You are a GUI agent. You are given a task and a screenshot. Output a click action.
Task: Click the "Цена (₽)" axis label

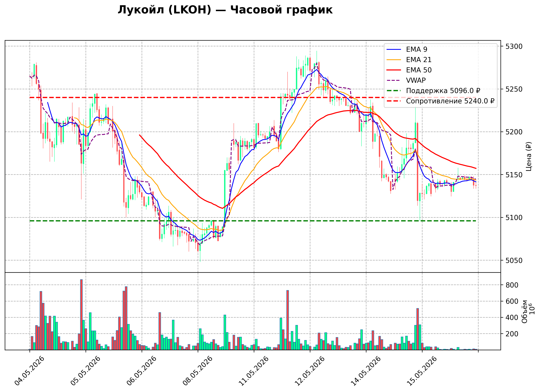(x=529, y=156)
